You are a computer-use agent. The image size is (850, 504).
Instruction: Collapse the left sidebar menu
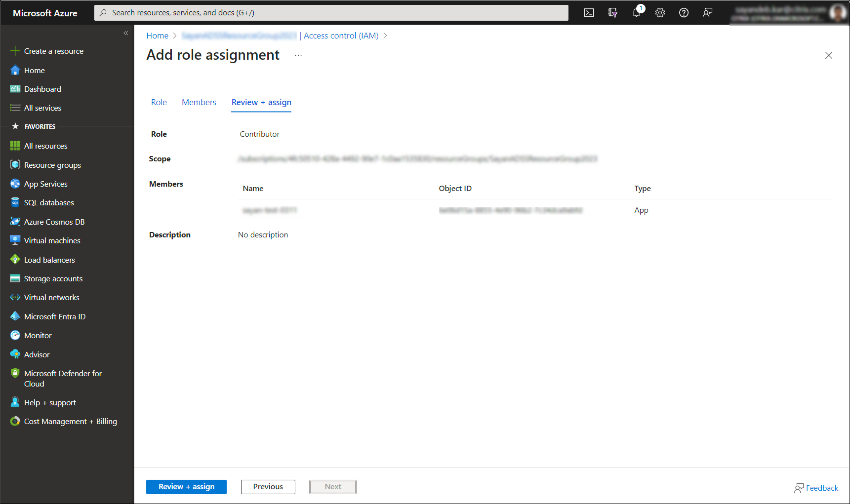(x=126, y=33)
